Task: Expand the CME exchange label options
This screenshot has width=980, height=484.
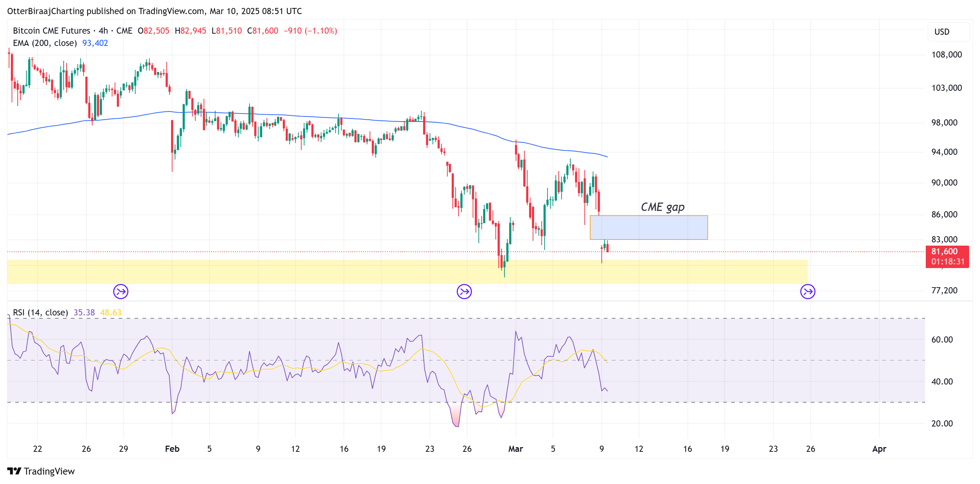Action: point(125,30)
